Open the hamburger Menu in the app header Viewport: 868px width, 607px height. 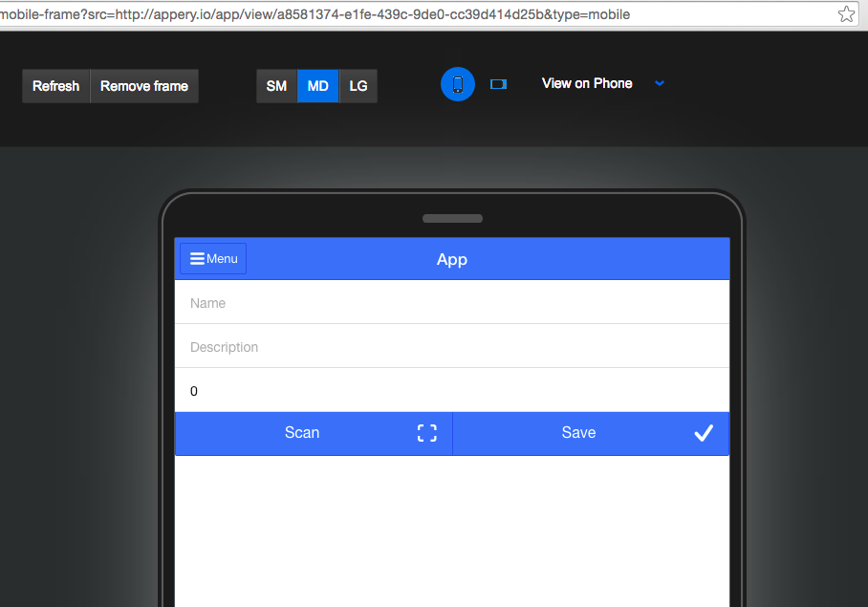click(x=213, y=259)
